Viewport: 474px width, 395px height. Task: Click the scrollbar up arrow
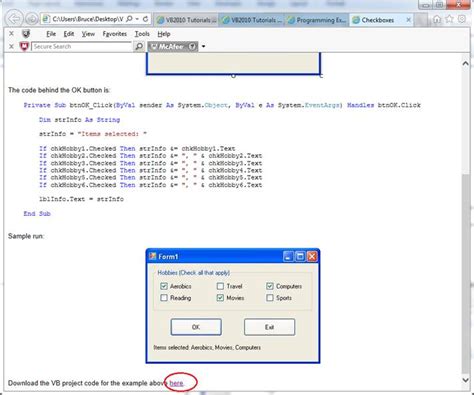click(x=465, y=63)
